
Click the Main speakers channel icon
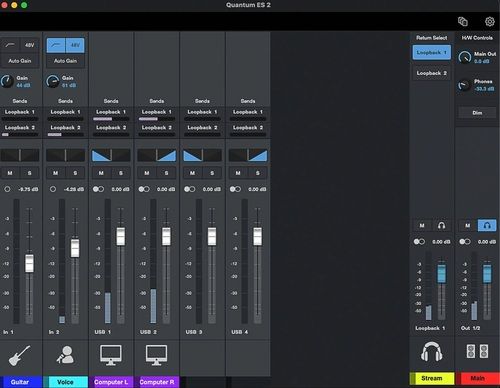477,351
